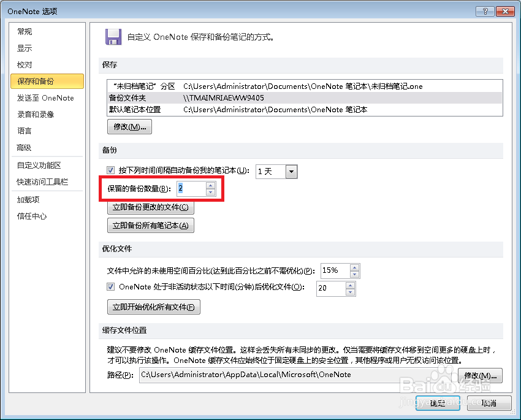Toggle optimize-after-inactivity checkbox

(111, 286)
